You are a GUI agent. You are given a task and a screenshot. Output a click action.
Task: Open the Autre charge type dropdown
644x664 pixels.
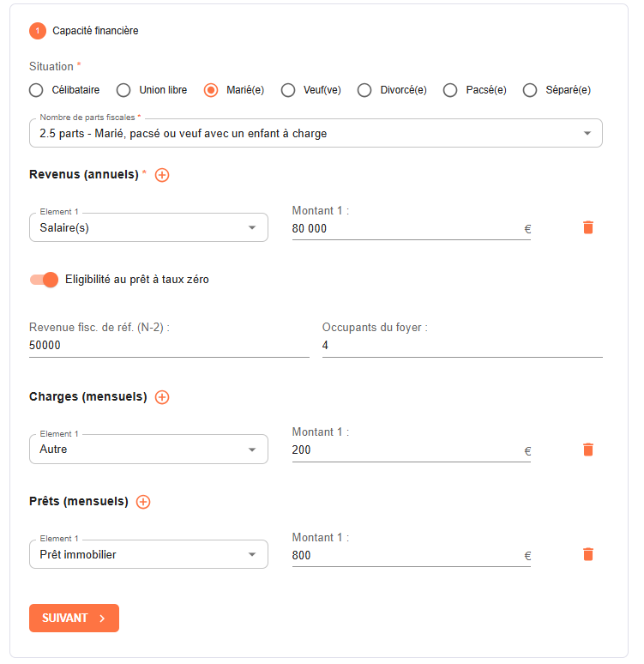tap(148, 450)
